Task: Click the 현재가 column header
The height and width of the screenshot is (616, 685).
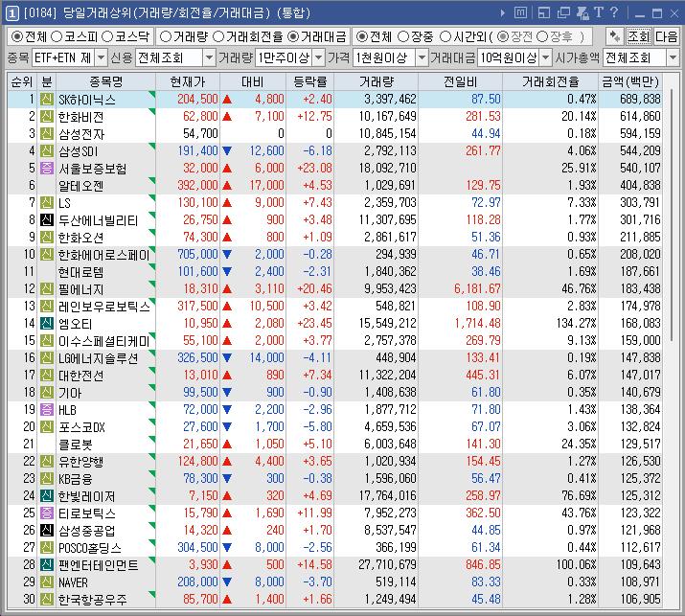Action: (188, 81)
